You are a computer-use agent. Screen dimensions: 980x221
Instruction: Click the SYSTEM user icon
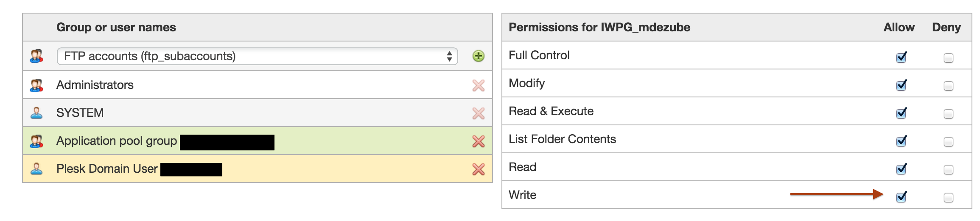point(36,113)
